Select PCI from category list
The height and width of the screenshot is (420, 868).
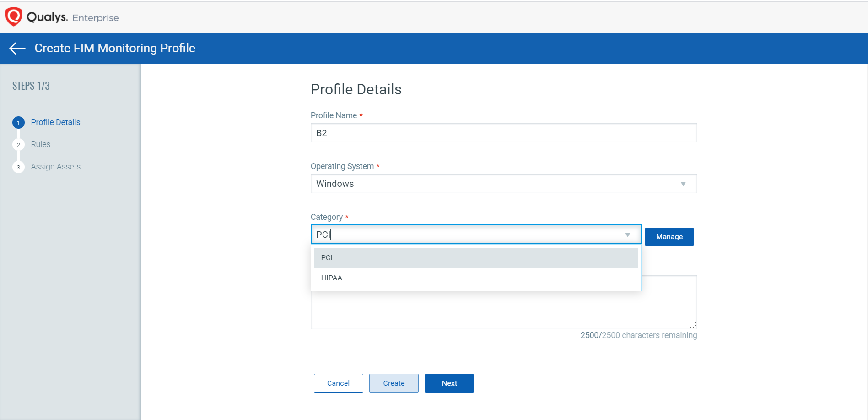475,258
